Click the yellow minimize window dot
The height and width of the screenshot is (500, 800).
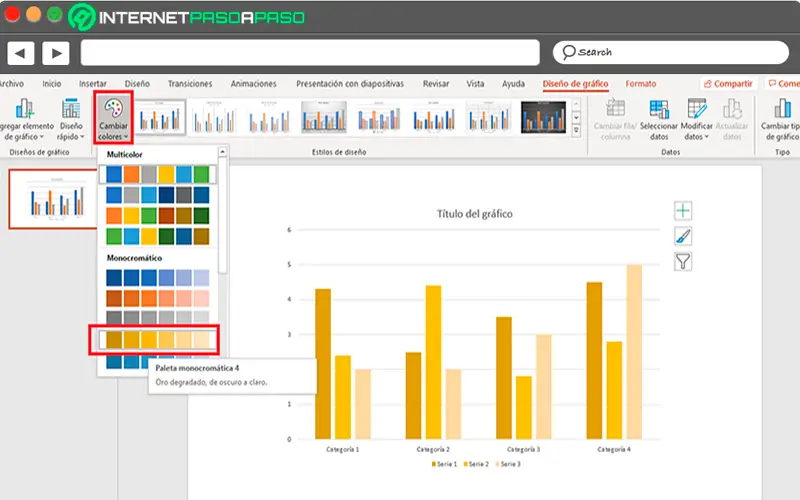[33, 15]
